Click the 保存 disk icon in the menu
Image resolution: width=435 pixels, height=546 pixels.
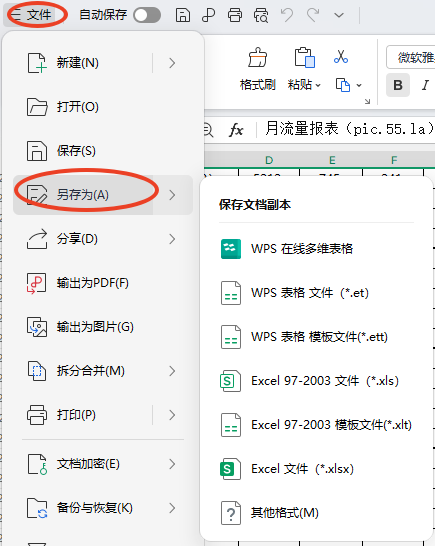(x=37, y=151)
